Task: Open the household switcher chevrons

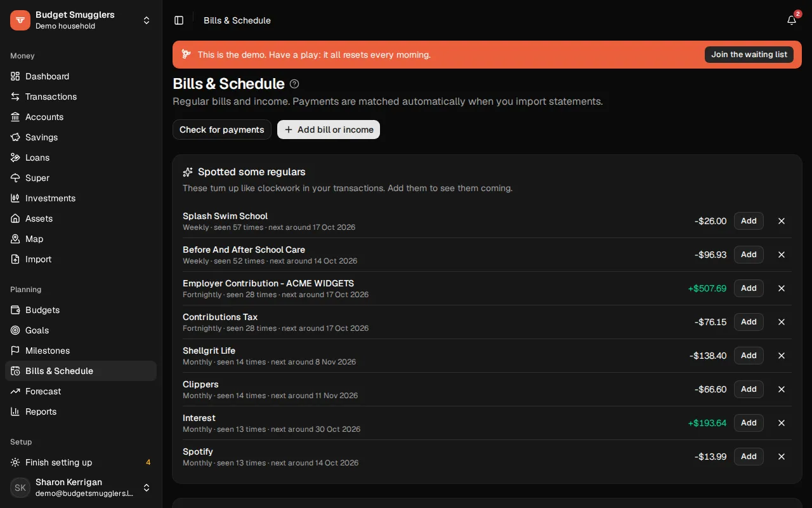Action: coord(147,20)
